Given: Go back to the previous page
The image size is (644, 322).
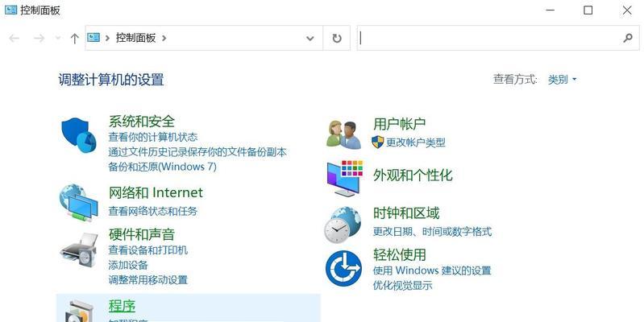Looking at the screenshot, I should (x=14, y=39).
